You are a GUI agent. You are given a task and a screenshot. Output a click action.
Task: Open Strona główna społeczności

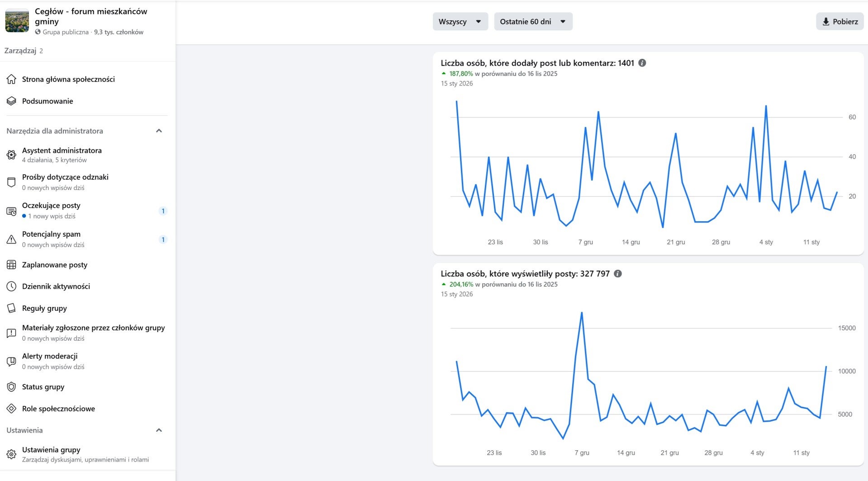click(x=68, y=79)
